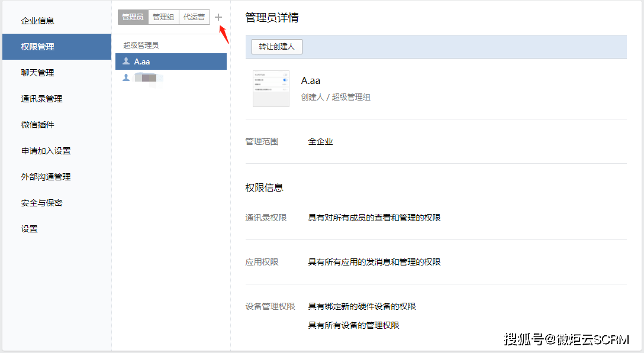Click the 转让创建人 button
Viewport: 644px width, 353px height.
pos(277,47)
